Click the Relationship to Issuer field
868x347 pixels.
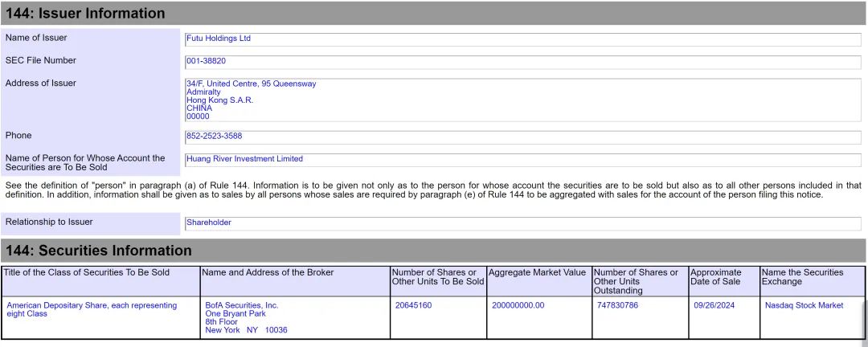[522, 223]
